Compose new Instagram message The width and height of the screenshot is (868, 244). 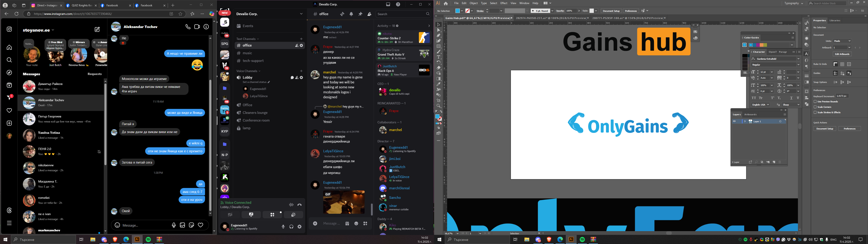click(x=97, y=30)
